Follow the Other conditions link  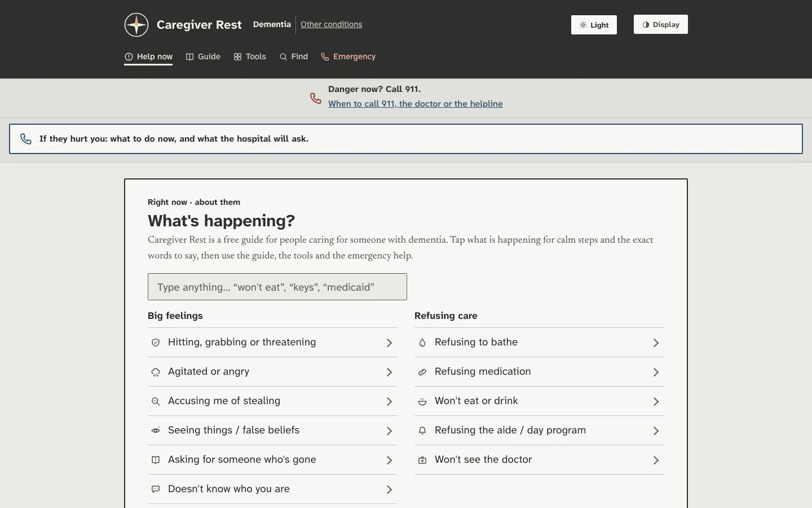click(x=332, y=24)
